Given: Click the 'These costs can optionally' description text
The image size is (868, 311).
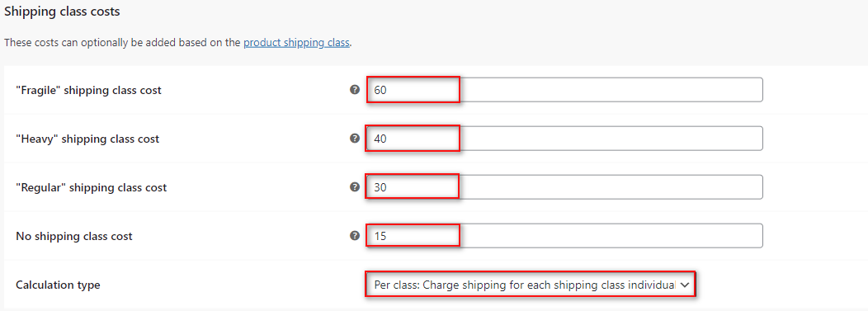Looking at the screenshot, I should [122, 43].
